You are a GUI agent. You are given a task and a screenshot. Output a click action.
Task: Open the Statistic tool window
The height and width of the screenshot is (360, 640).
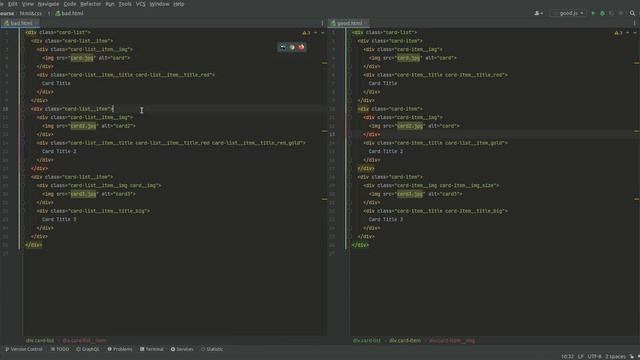coord(212,349)
